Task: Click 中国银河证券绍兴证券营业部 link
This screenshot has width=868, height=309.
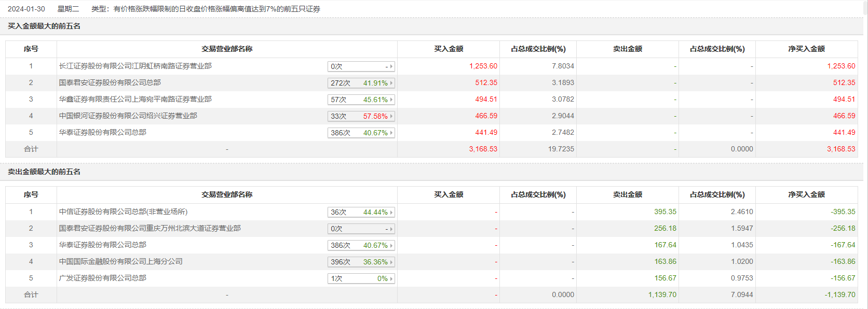Action: pyautogui.click(x=128, y=116)
